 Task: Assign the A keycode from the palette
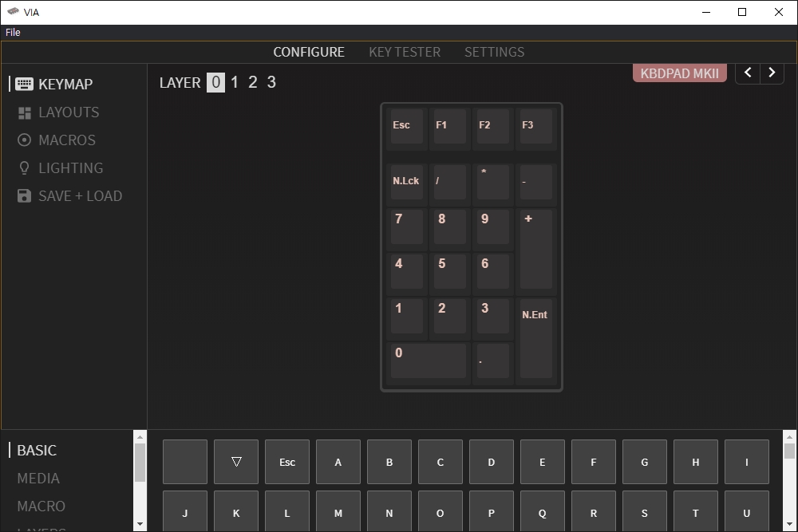[338, 462]
